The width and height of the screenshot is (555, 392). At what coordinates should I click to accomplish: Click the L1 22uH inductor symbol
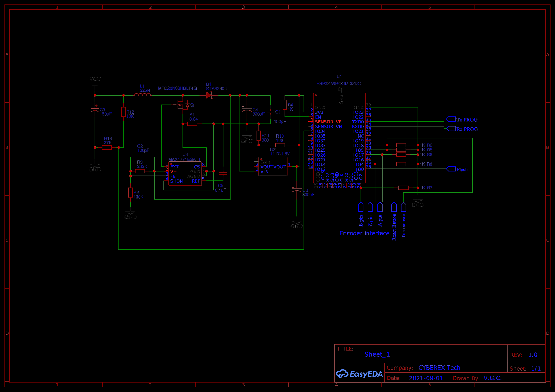click(x=142, y=94)
